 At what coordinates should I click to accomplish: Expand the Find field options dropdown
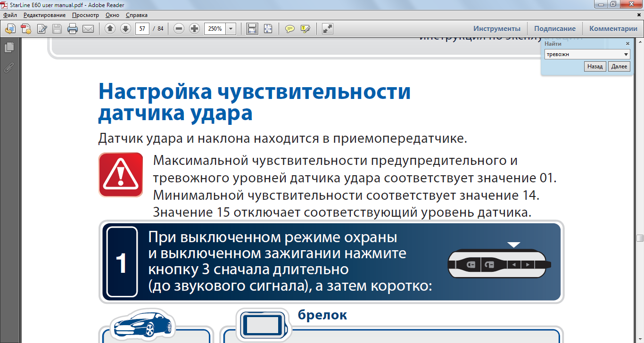pyautogui.click(x=626, y=54)
